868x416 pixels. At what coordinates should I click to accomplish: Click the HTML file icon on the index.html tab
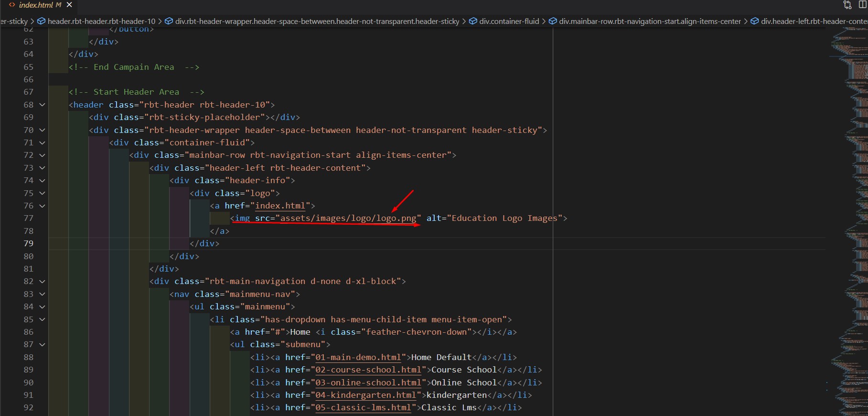click(12, 5)
